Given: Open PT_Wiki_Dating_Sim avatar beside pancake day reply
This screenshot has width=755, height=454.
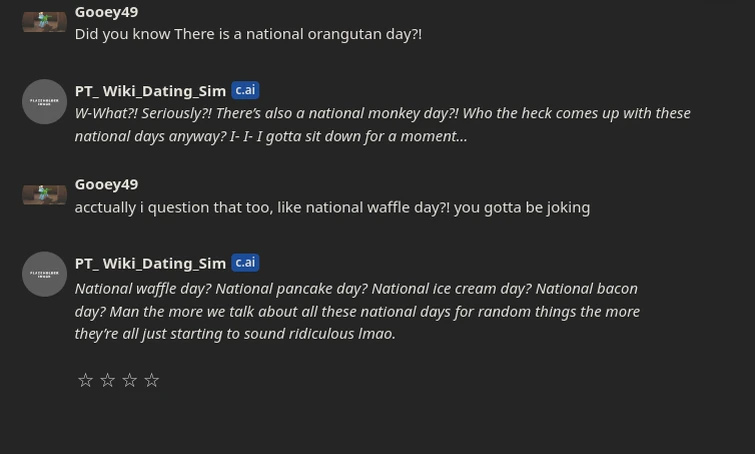Looking at the screenshot, I should pos(44,273).
